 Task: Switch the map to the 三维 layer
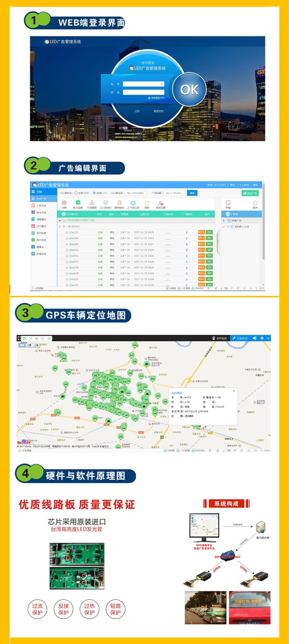tap(36, 345)
